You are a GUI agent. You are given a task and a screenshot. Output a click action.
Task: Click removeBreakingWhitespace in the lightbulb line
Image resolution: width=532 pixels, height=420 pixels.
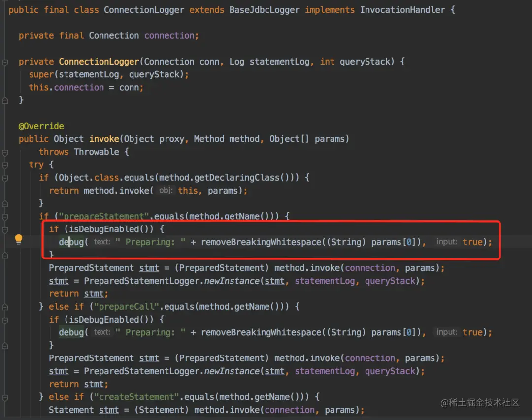(x=261, y=242)
